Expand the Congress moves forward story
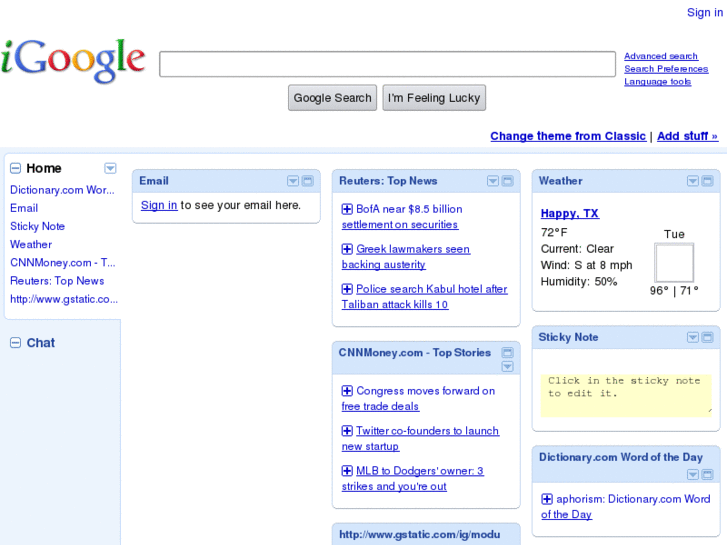The width and height of the screenshot is (727, 545). pyautogui.click(x=347, y=391)
